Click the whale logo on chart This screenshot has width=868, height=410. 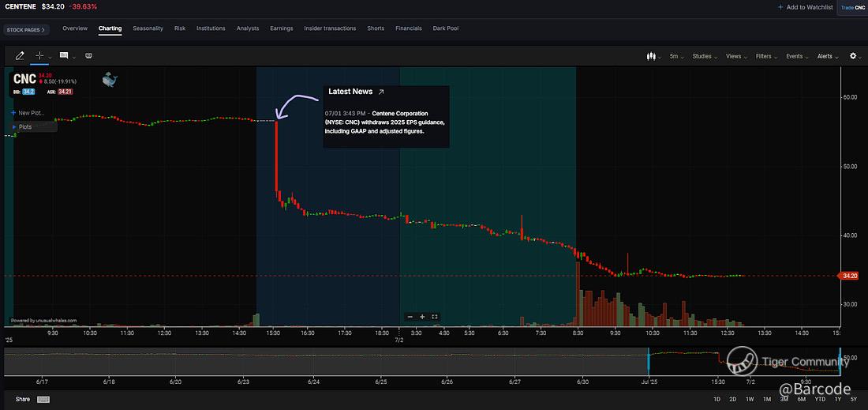coord(109,80)
